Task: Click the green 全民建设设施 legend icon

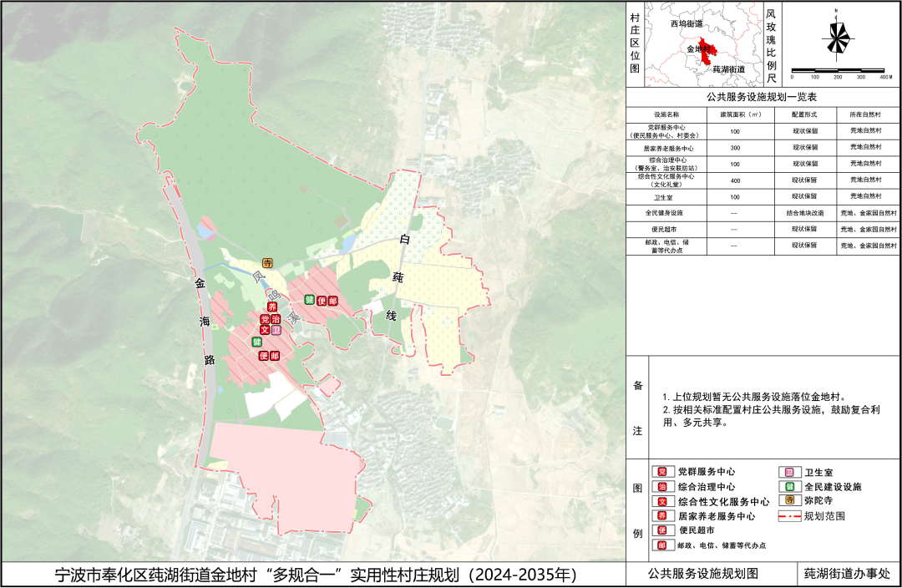Action: pos(785,486)
